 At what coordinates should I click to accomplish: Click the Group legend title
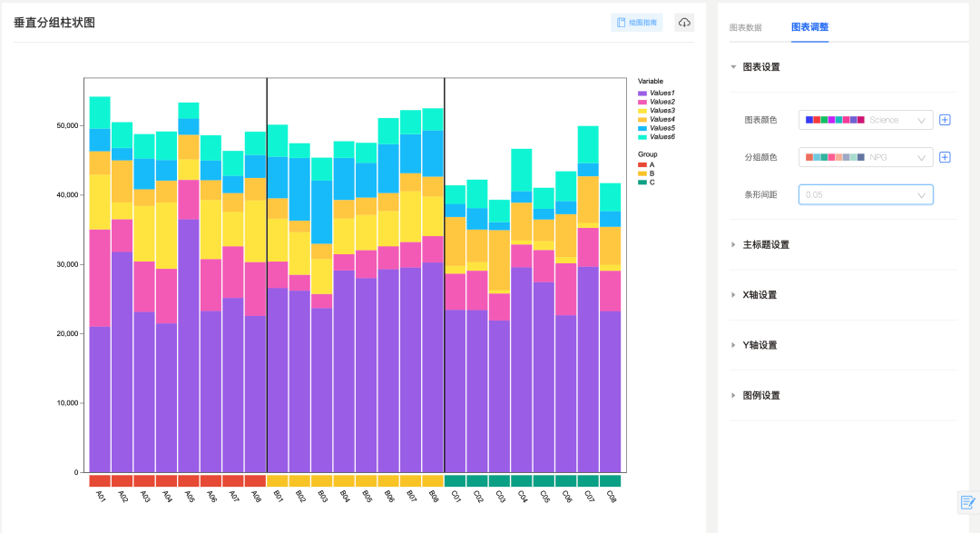pyautogui.click(x=648, y=153)
